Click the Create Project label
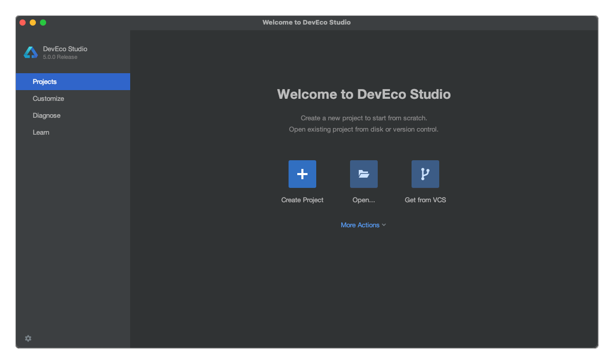The image size is (614, 364). [x=302, y=200]
